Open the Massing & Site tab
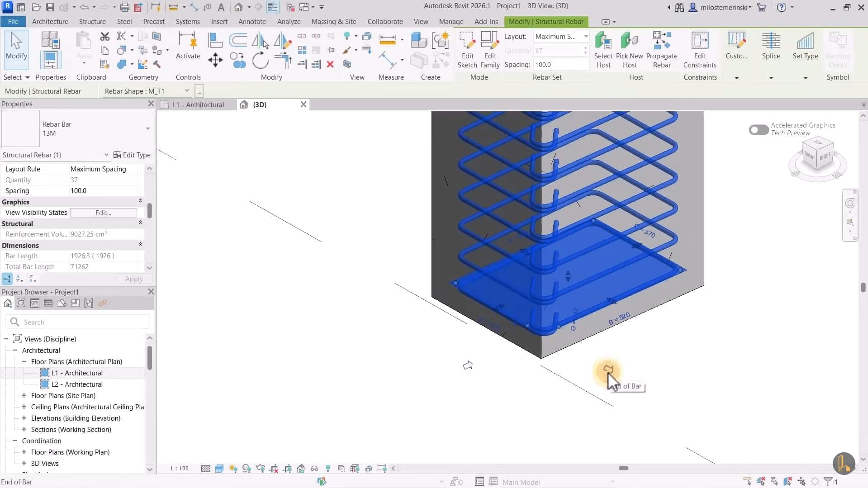Screen dimensions: 868x488 click(x=334, y=22)
